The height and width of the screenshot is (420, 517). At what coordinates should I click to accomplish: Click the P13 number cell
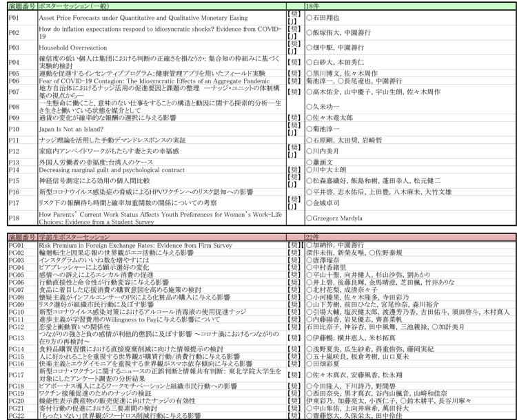click(x=23, y=162)
